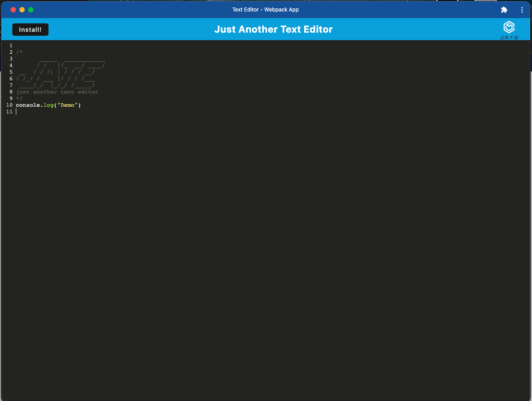The width and height of the screenshot is (532, 401).
Task: Click the console keyword on line 10
Action: point(27,105)
